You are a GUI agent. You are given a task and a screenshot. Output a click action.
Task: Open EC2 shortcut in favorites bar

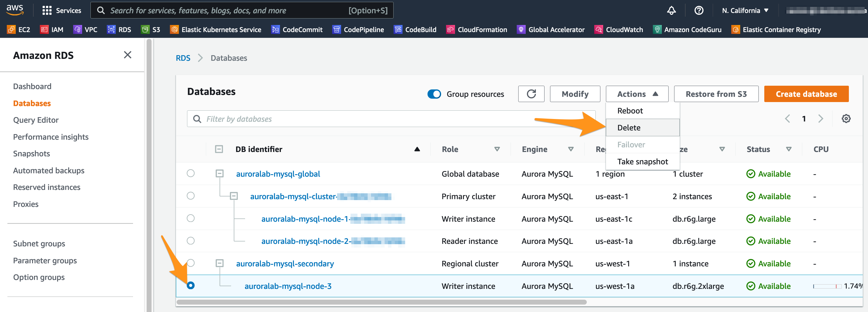click(x=19, y=30)
